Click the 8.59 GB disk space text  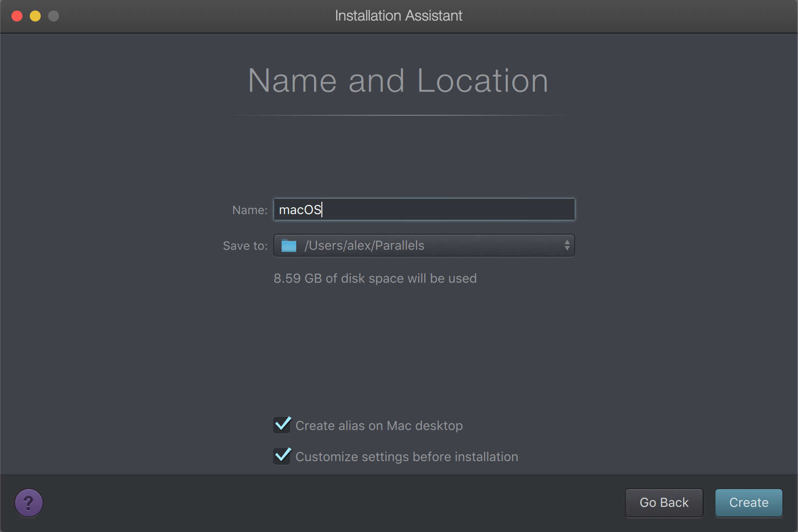375,279
